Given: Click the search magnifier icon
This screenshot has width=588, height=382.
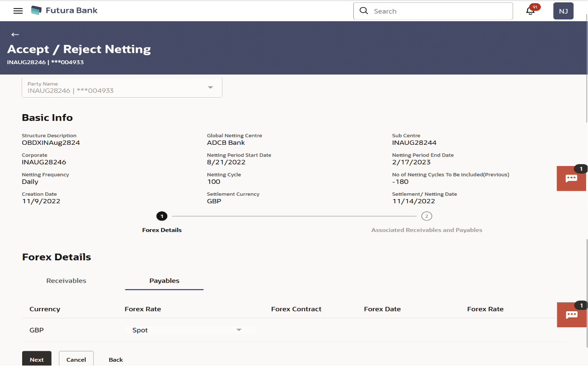Looking at the screenshot, I should click(364, 11).
